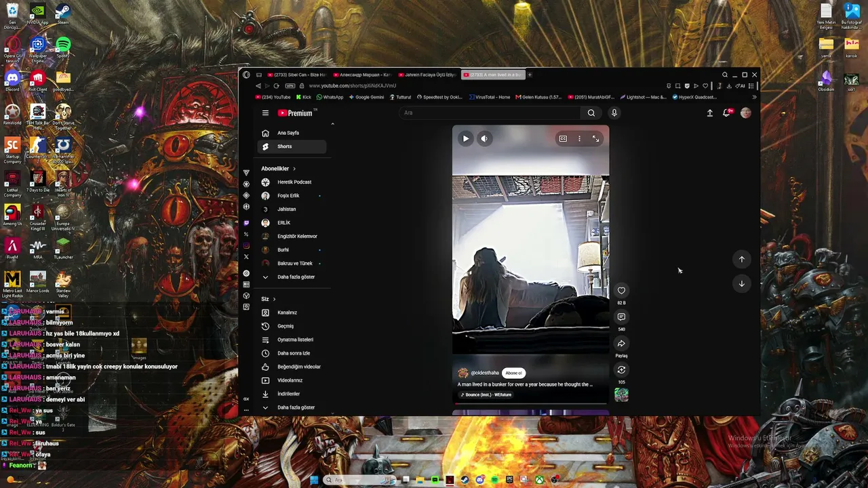Viewport: 868px width, 488px height.
Task: Submit search with the magnifier button
Action: point(591,113)
